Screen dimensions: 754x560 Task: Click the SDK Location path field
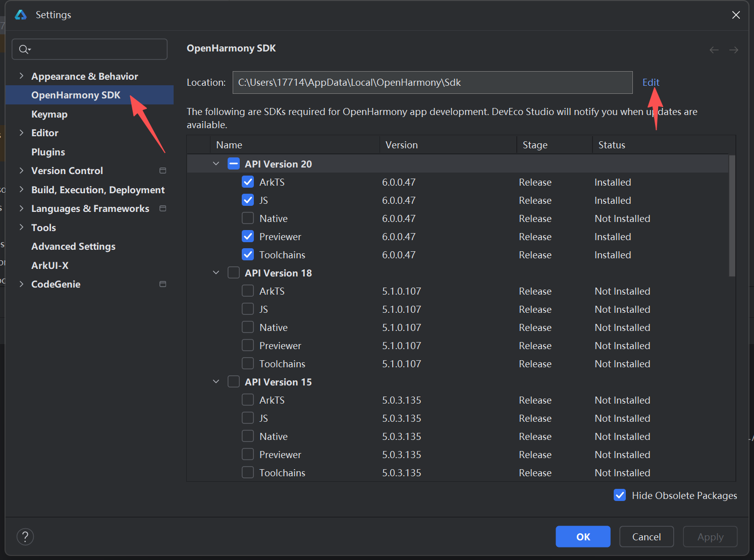coord(433,82)
